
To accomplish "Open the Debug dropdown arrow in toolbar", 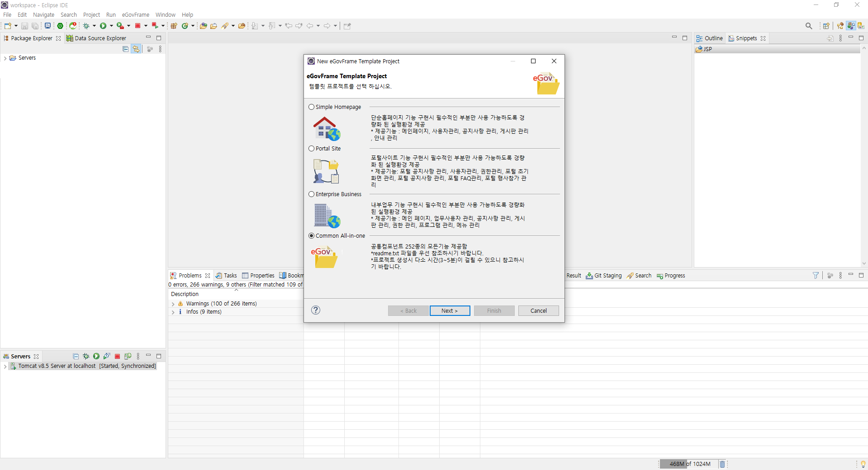I will (94, 26).
